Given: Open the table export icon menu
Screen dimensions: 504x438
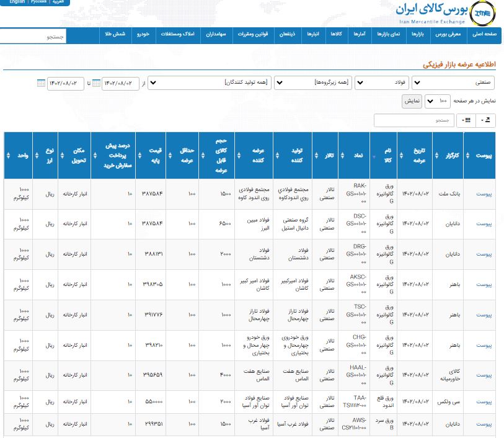Looking at the screenshot, I should (x=485, y=120).
